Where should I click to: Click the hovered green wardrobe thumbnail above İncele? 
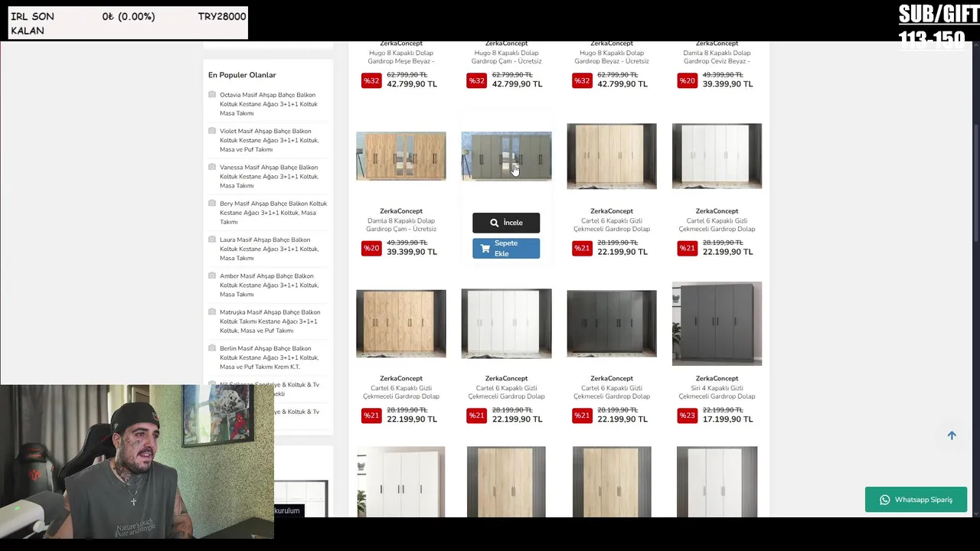[506, 156]
